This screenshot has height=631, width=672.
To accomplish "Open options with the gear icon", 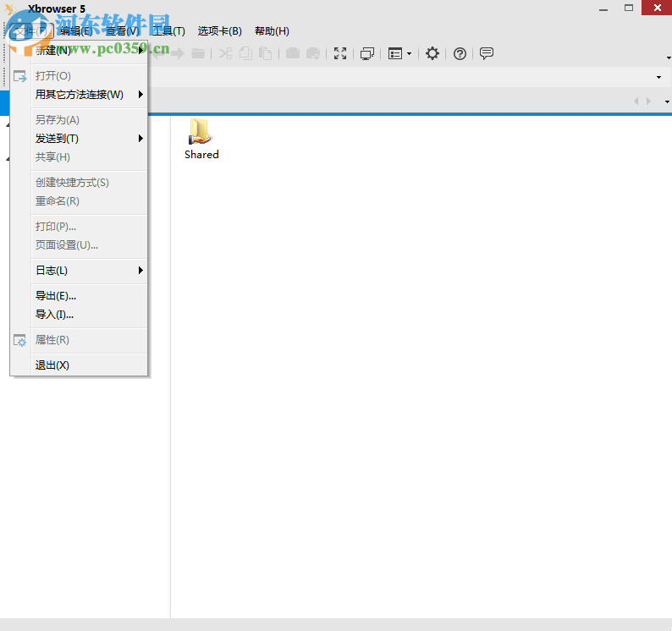I will (432, 53).
